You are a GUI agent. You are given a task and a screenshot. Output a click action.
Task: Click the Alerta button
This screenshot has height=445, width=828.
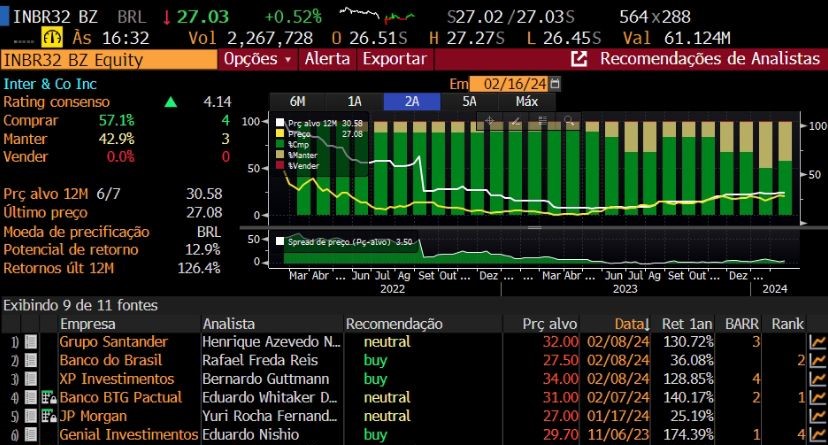coord(328,59)
